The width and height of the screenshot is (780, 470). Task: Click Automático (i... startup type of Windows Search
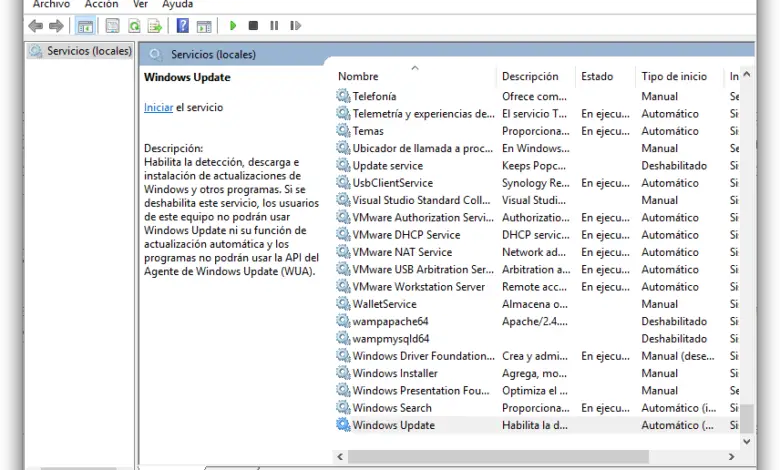point(679,408)
